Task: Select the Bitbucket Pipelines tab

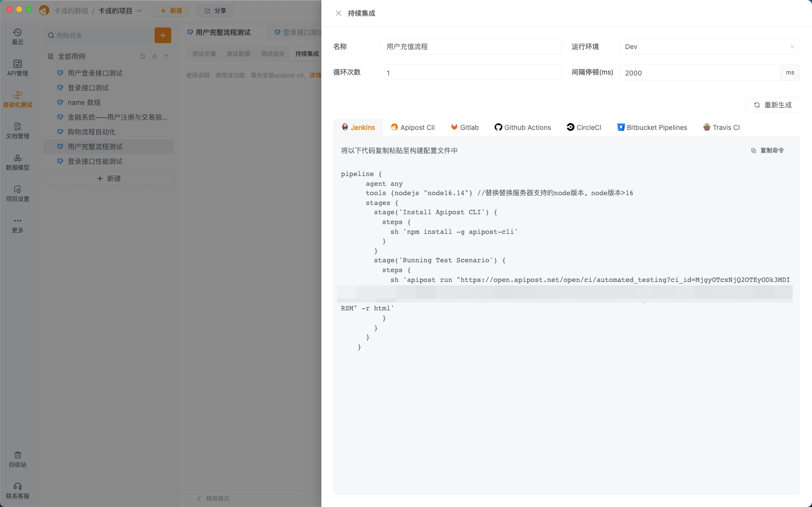Action: (652, 127)
